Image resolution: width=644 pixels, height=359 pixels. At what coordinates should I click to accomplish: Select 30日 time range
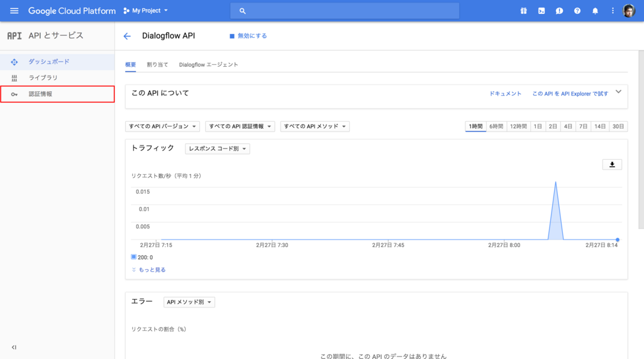pyautogui.click(x=618, y=126)
